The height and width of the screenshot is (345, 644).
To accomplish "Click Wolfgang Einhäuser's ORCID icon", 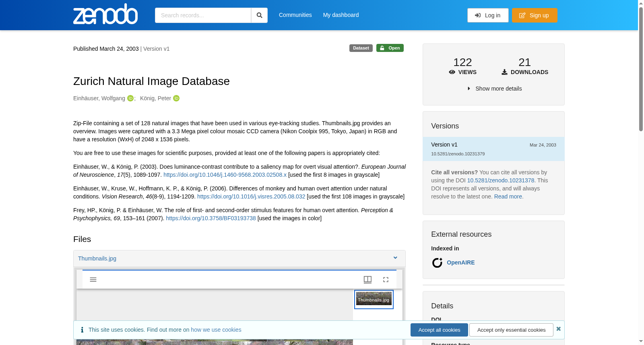I will (130, 98).
